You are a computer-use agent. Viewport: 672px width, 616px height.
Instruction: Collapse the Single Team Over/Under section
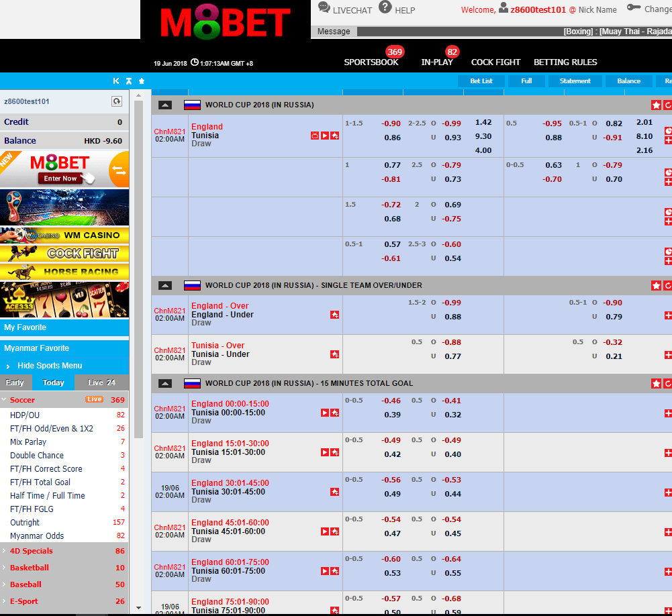pos(165,285)
